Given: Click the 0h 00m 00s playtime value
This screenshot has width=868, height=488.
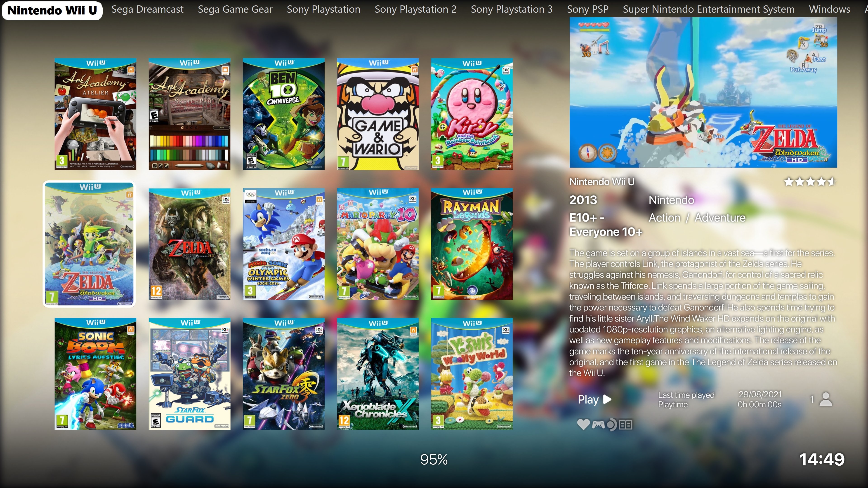Looking at the screenshot, I should [x=759, y=404].
